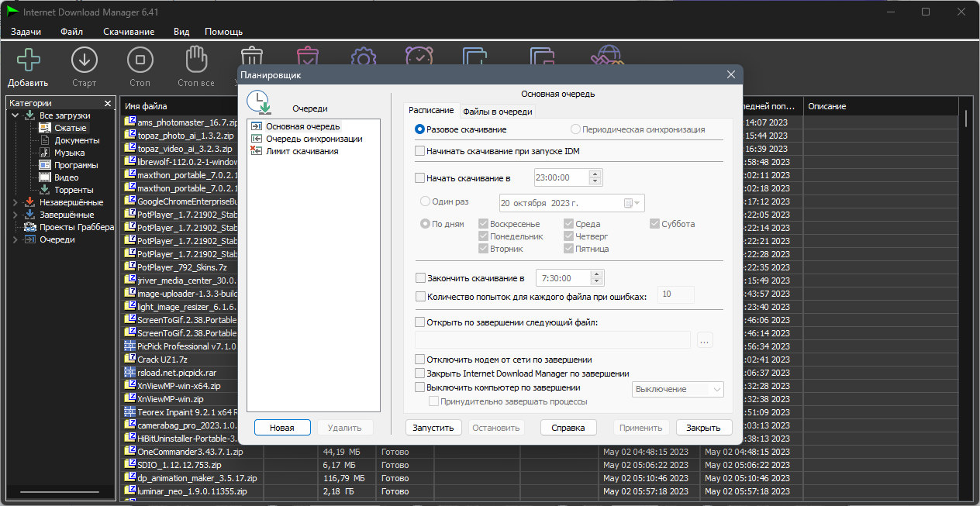Enable Начинать скачивание при запуске IDM
The width and height of the screenshot is (980, 506).
click(x=420, y=151)
